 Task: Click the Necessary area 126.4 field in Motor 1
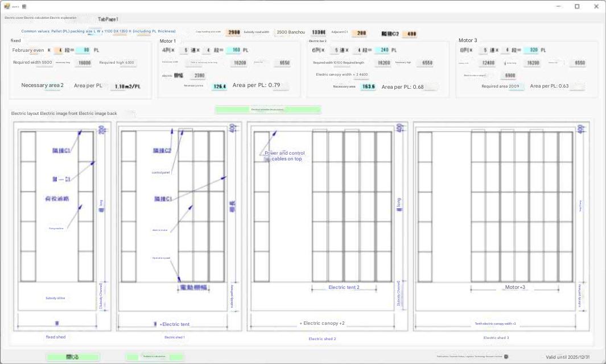coord(219,86)
